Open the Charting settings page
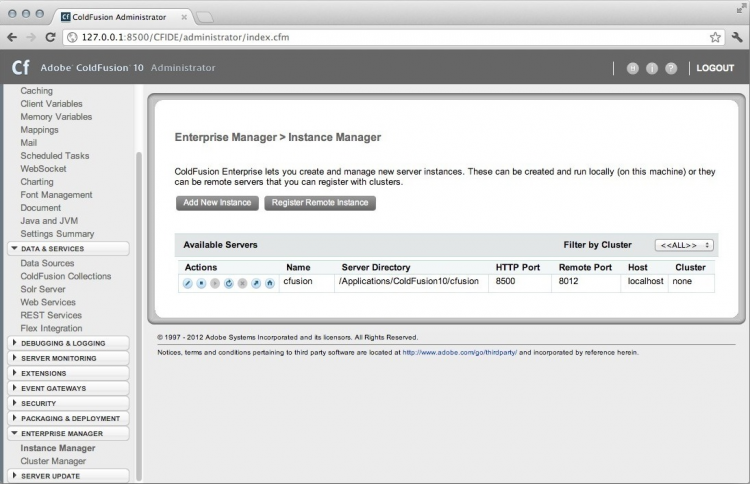 click(37, 182)
